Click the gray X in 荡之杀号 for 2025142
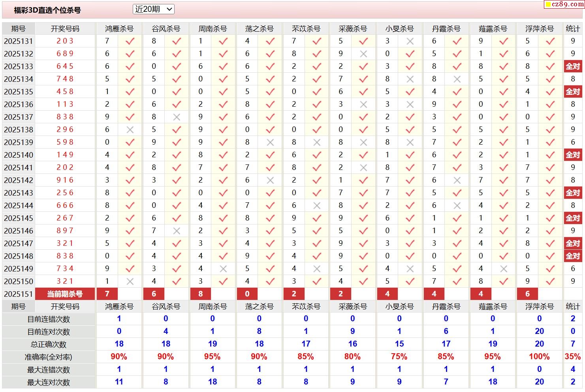The image size is (585, 392). (x=270, y=180)
